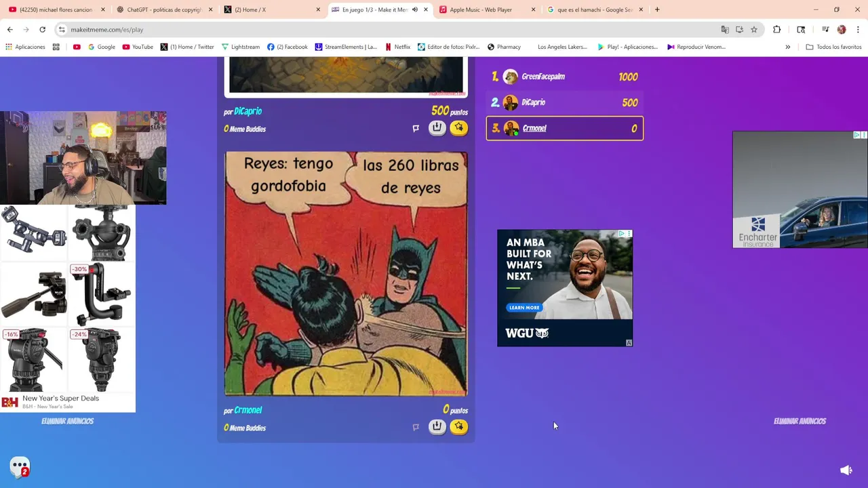Open the StreamElements bookmark
868x488 pixels.
tap(346, 47)
